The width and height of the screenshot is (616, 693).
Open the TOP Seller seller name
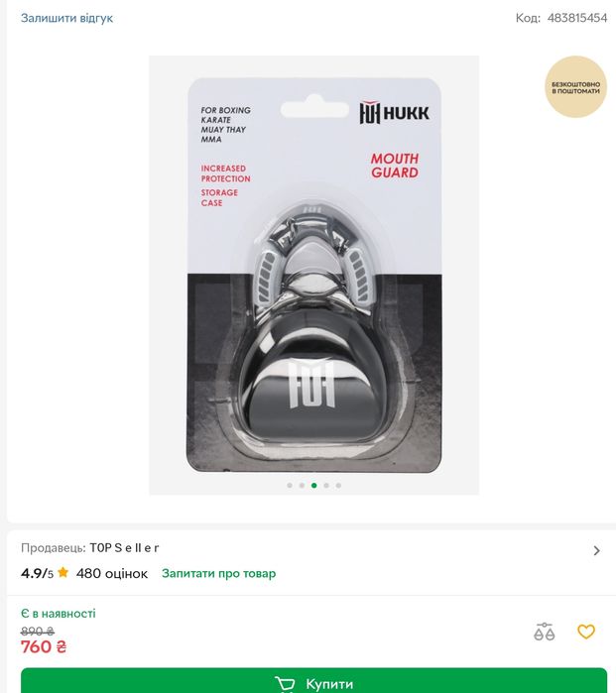coord(124,548)
